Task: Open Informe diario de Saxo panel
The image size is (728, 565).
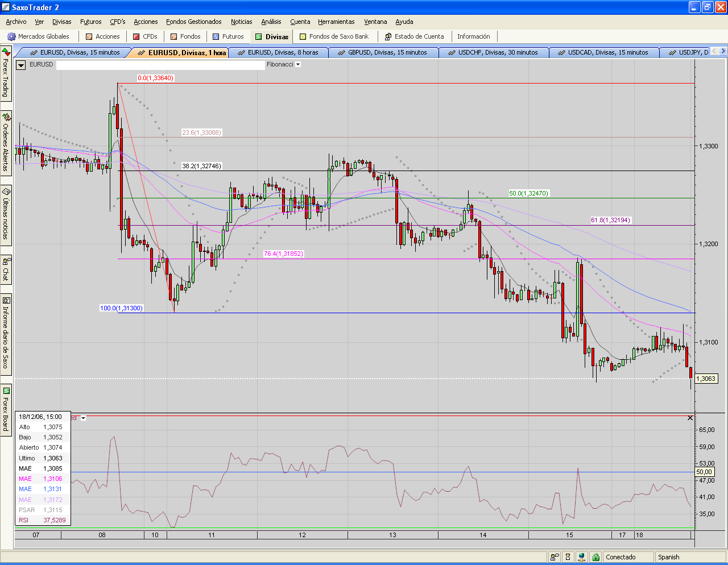Action: coord(6,333)
